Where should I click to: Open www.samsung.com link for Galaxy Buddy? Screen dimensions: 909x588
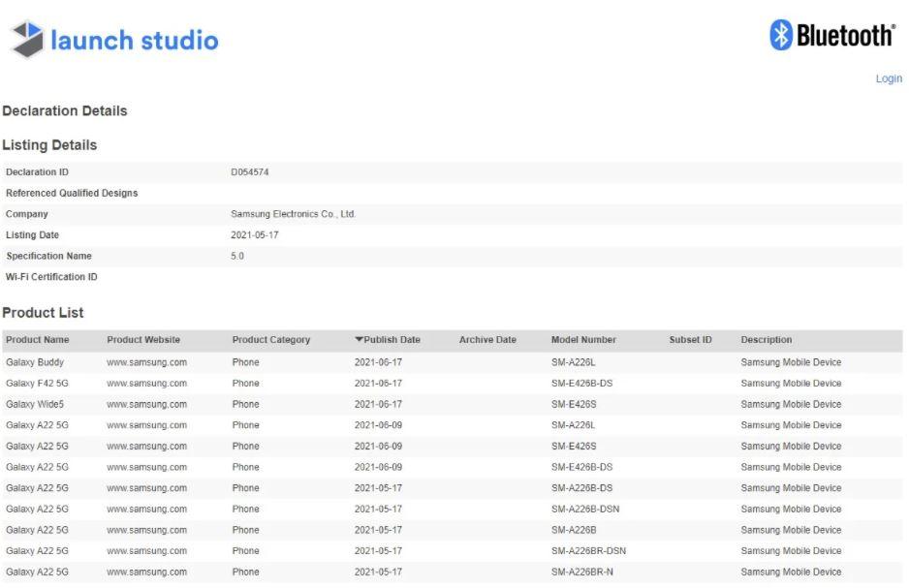[x=146, y=362]
